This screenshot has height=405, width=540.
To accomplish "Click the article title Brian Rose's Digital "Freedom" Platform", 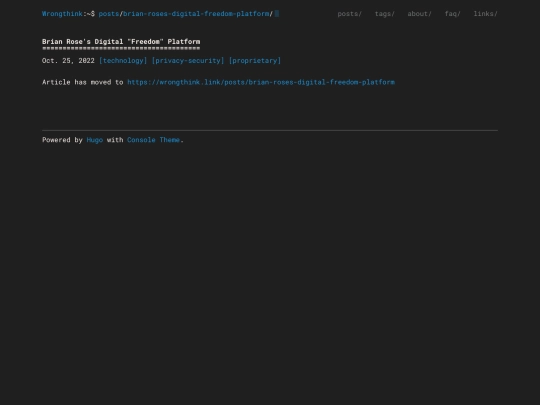I will coord(121,42).
